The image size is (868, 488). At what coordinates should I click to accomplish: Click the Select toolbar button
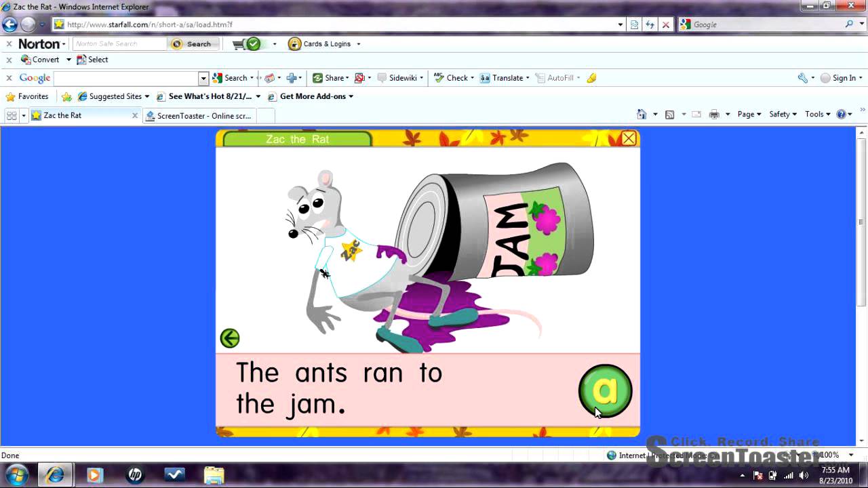tap(92, 60)
